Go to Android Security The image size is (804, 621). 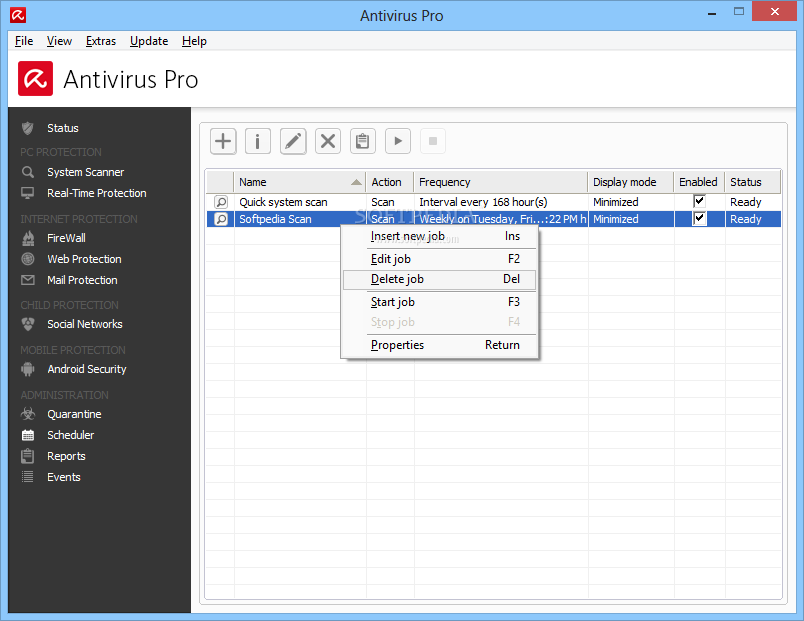click(87, 369)
